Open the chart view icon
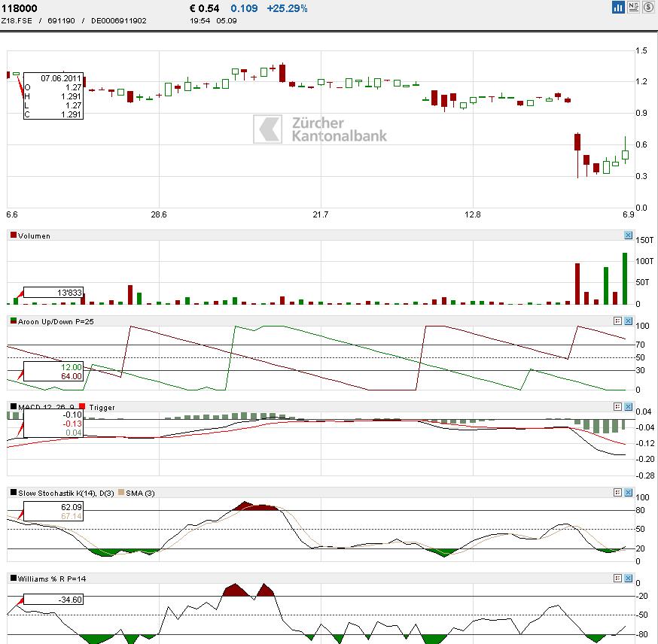Image resolution: width=658 pixels, height=644 pixels. [x=618, y=7]
